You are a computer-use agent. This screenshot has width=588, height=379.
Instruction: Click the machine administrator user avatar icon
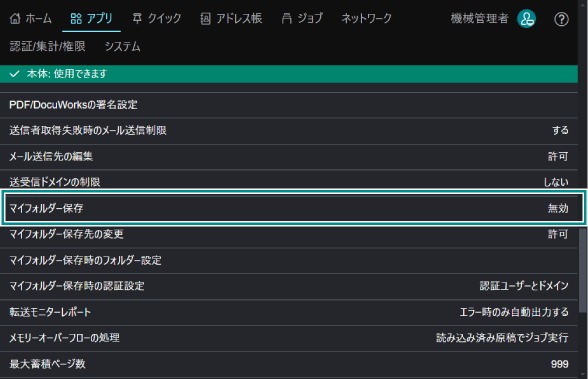pos(526,19)
